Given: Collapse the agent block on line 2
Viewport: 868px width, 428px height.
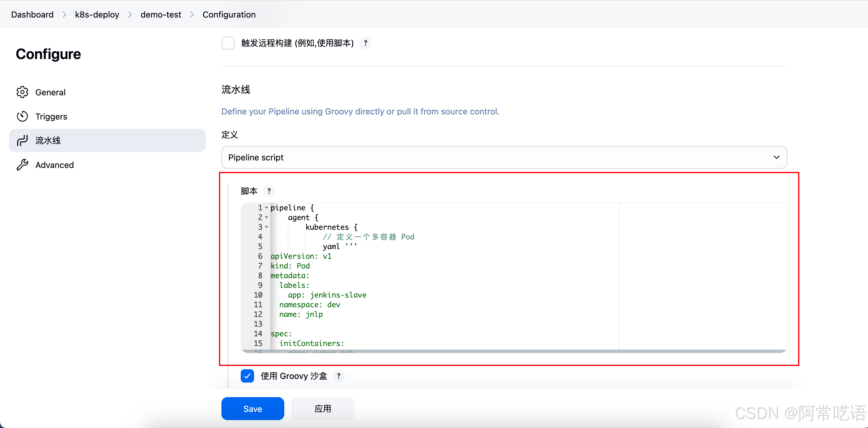Looking at the screenshot, I should [x=266, y=218].
